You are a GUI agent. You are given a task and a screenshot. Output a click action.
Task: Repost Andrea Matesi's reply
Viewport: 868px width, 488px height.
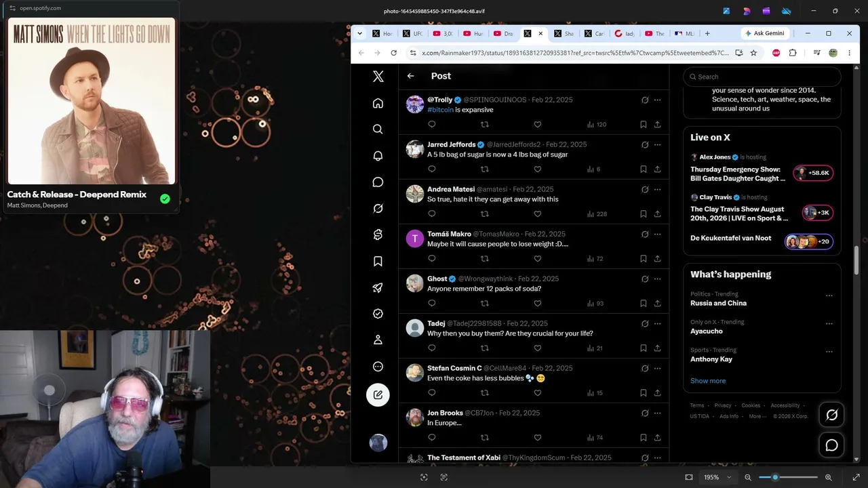click(484, 214)
